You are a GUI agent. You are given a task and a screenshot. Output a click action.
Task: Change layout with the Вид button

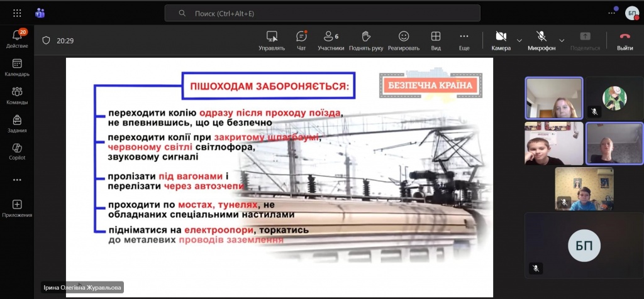435,40
